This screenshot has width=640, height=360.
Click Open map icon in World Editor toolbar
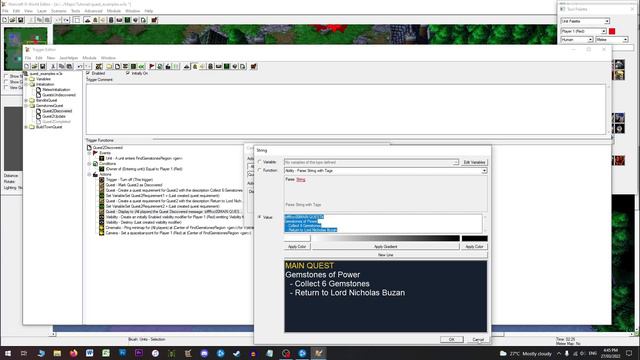click(x=13, y=20)
